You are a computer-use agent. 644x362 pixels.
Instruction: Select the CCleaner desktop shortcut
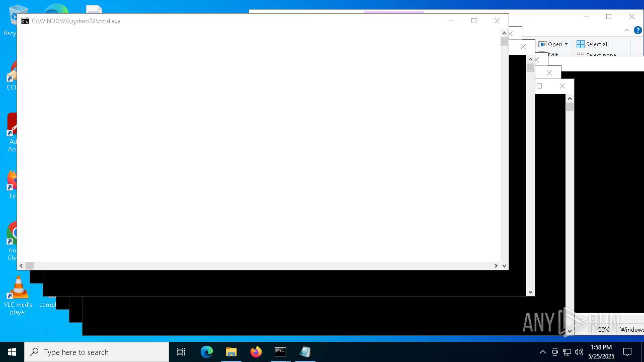point(12,76)
